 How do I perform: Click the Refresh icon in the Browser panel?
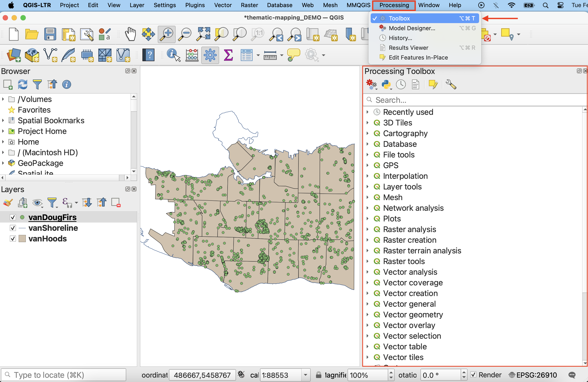[22, 85]
